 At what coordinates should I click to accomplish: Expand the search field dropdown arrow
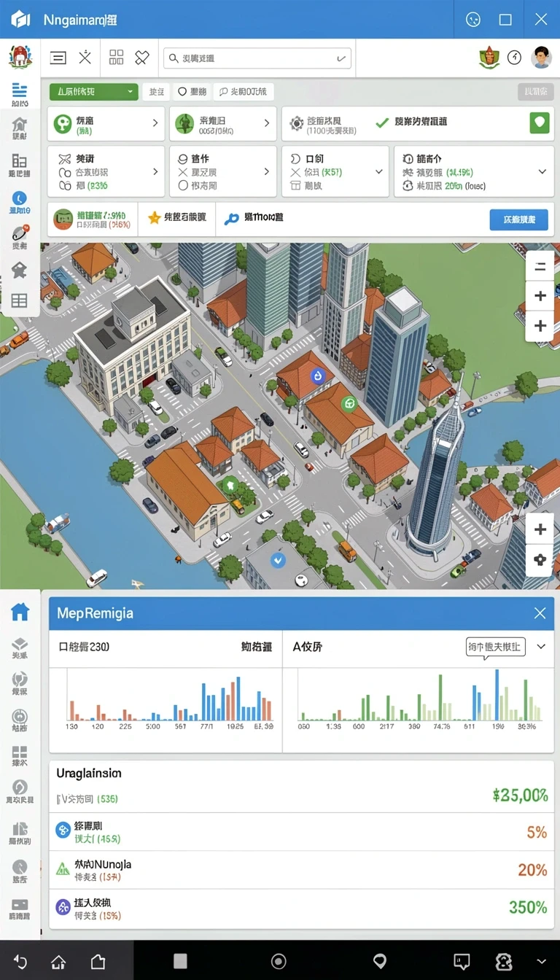tap(341, 58)
